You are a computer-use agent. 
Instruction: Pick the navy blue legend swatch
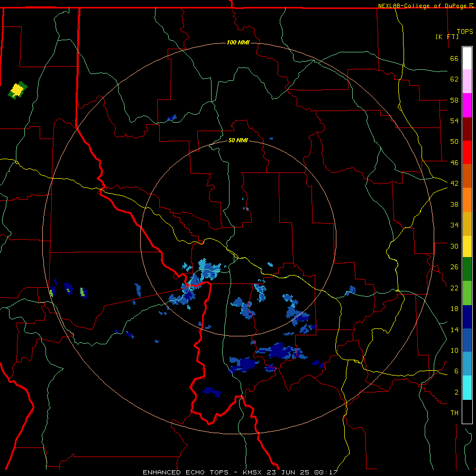(x=467, y=317)
